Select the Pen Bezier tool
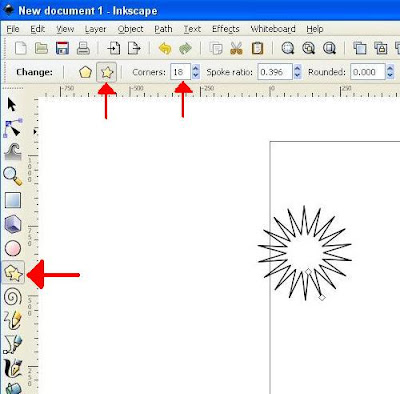This screenshot has width=400, height=394. 13,344
